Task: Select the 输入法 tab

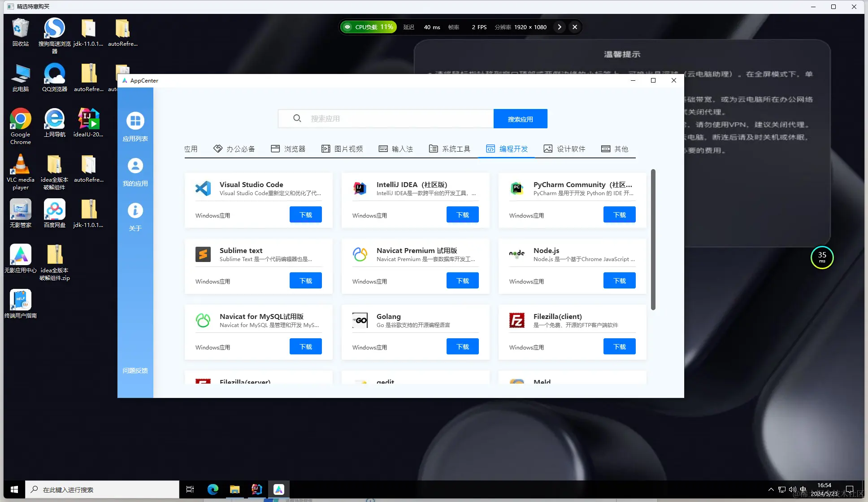Action: coord(396,149)
